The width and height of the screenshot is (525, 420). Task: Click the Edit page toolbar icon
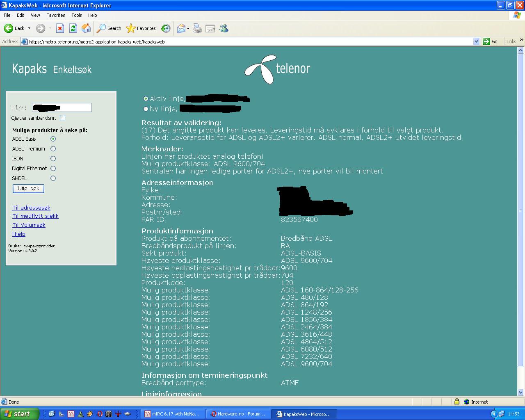[x=210, y=28]
